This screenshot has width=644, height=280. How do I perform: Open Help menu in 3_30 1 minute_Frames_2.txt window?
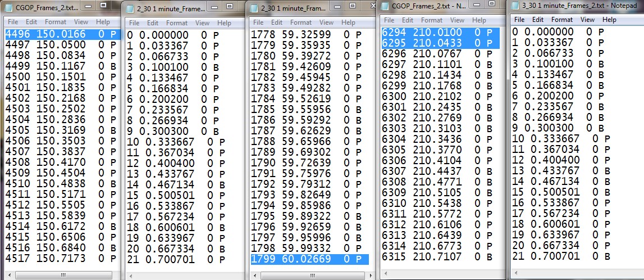click(610, 20)
